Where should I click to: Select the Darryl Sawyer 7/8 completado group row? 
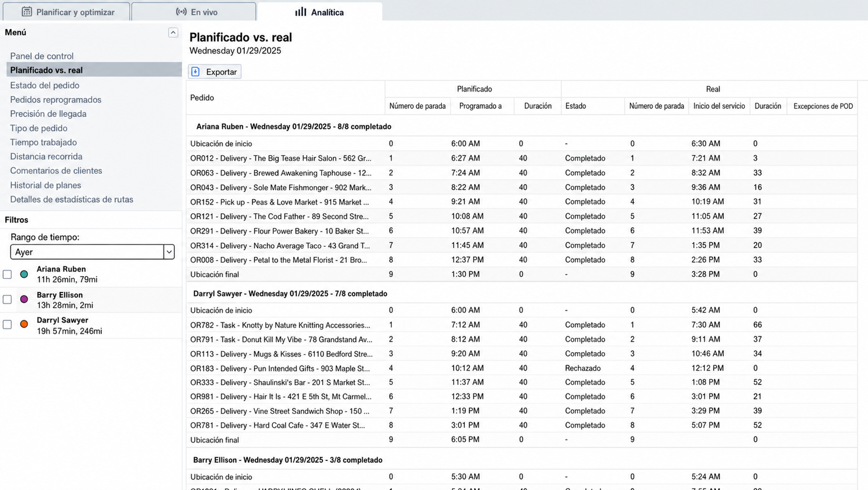pyautogui.click(x=521, y=294)
